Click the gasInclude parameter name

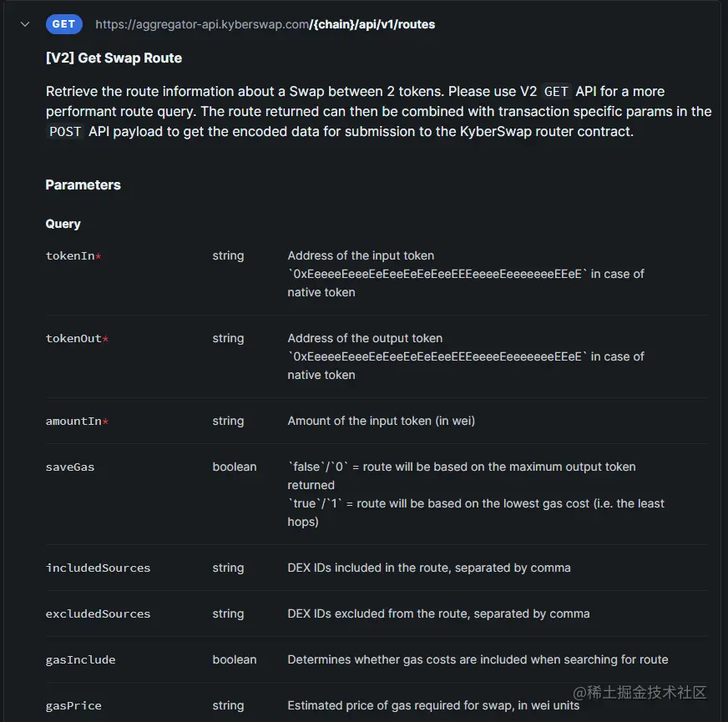coord(80,659)
